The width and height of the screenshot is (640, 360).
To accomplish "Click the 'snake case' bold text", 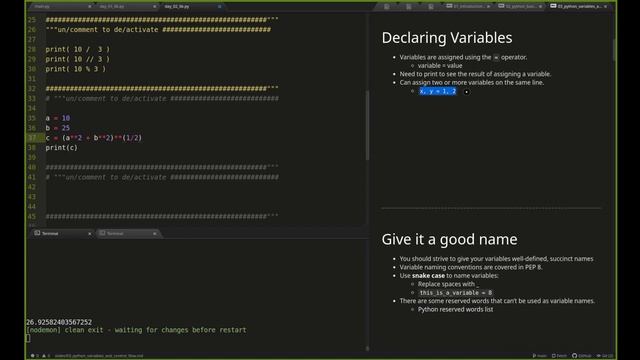I will [x=428, y=276].
